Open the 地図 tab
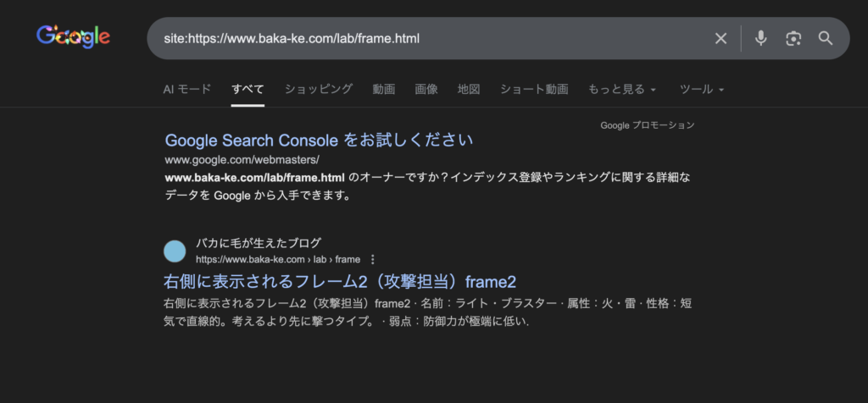The width and height of the screenshot is (868, 403). [x=469, y=89]
